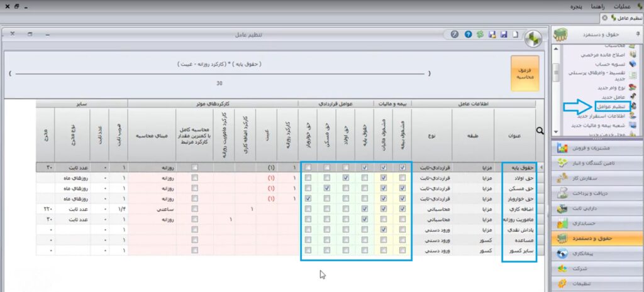
Task: Open help via blue question mark icon
Action: coord(468,35)
